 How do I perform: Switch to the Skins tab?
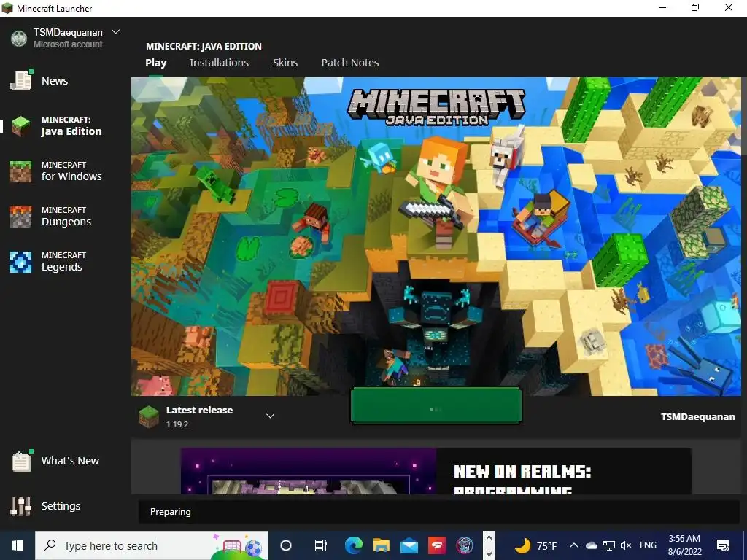285,63
